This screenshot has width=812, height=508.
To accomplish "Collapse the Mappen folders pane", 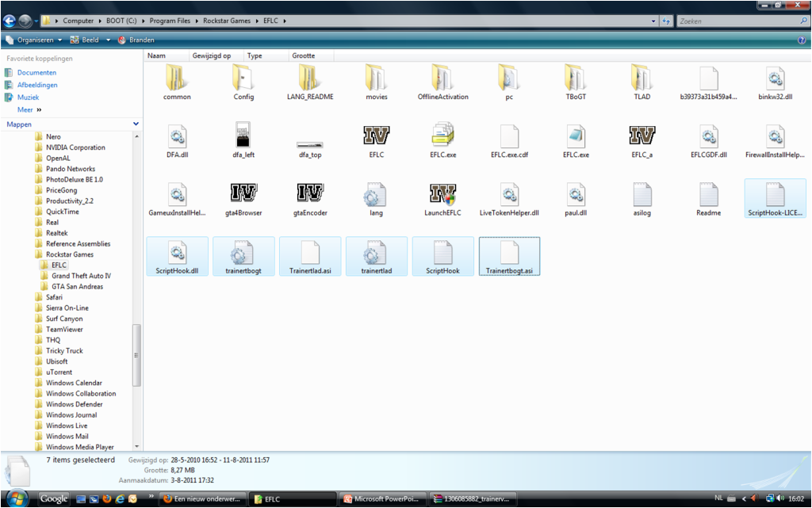I will click(x=136, y=124).
